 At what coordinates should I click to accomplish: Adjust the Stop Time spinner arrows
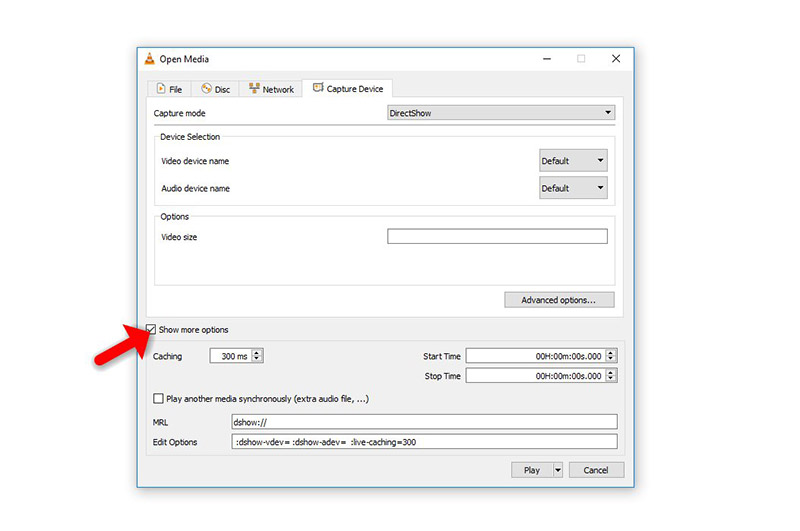pyautogui.click(x=612, y=376)
